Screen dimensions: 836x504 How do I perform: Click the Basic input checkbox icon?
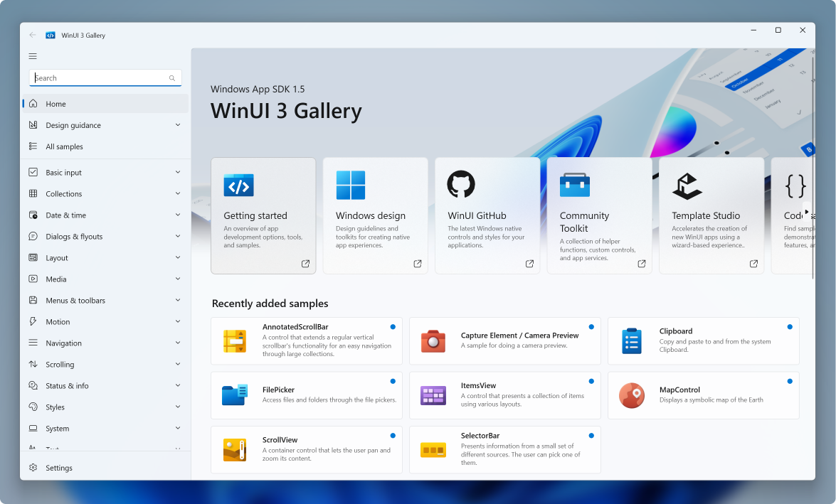(x=33, y=172)
